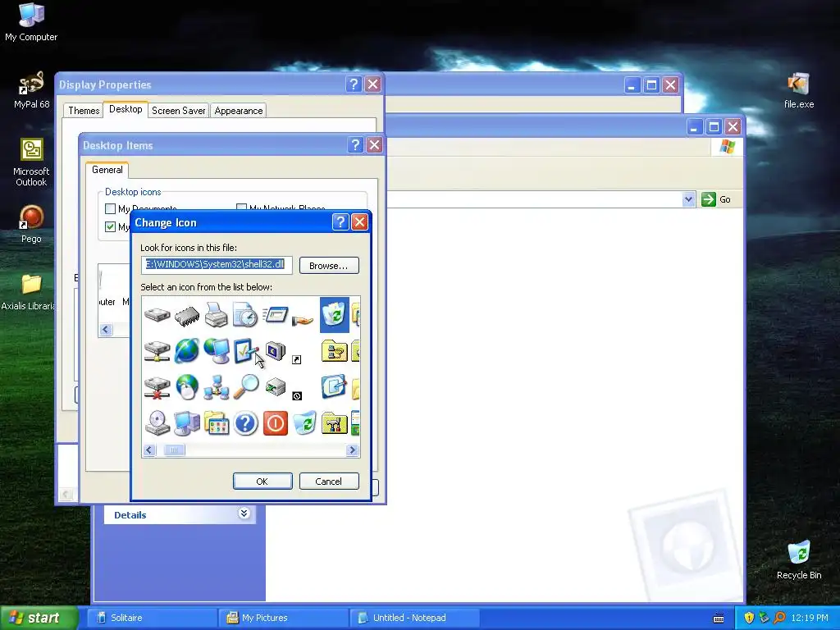Click the taskbar keyboard language icon
This screenshot has width=840, height=630.
point(719,619)
